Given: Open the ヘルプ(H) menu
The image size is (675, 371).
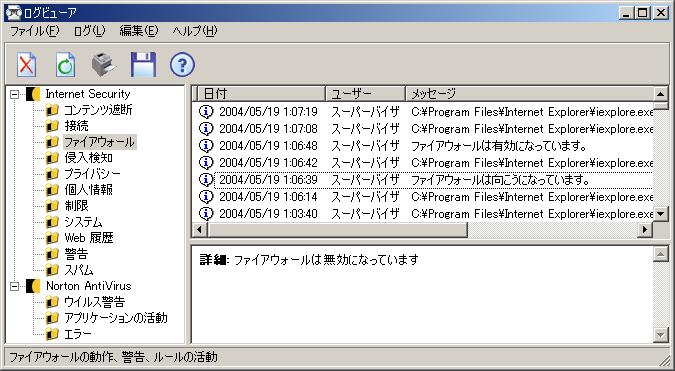Looking at the screenshot, I should coord(195,31).
